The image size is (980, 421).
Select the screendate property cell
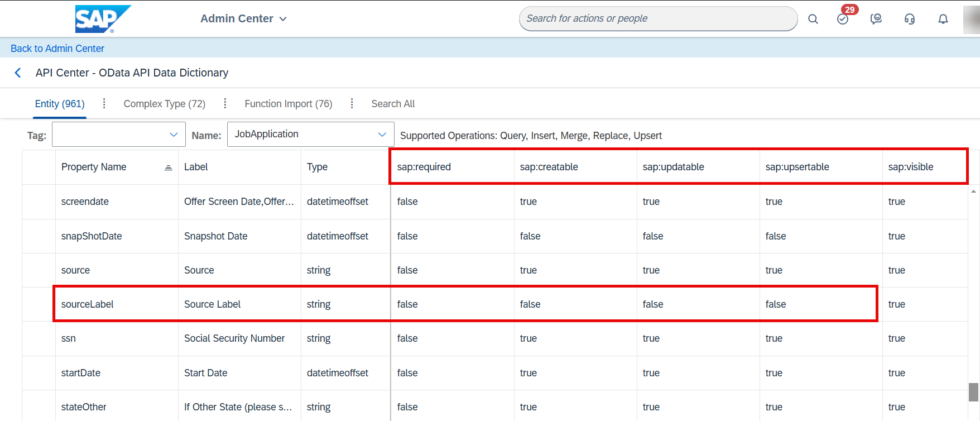117,202
